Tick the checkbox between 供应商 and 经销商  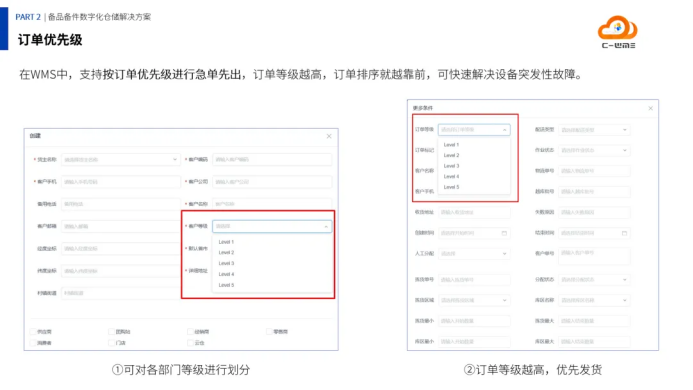tap(112, 332)
